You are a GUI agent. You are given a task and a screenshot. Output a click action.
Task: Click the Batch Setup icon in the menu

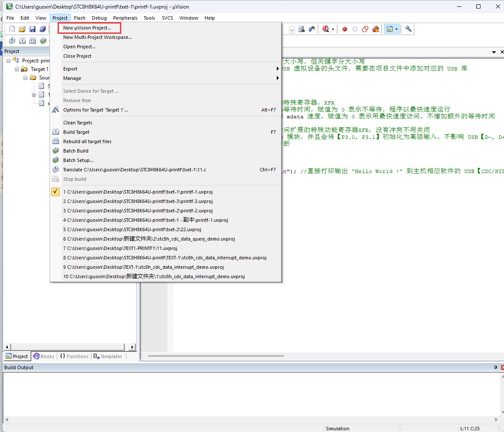pos(56,160)
